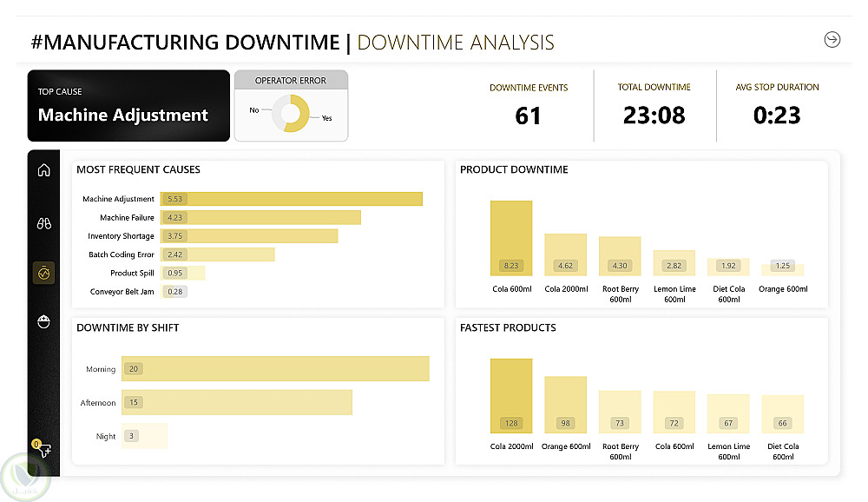Select the Afternoon shift bar
The image size is (868, 502).
pyautogui.click(x=236, y=402)
